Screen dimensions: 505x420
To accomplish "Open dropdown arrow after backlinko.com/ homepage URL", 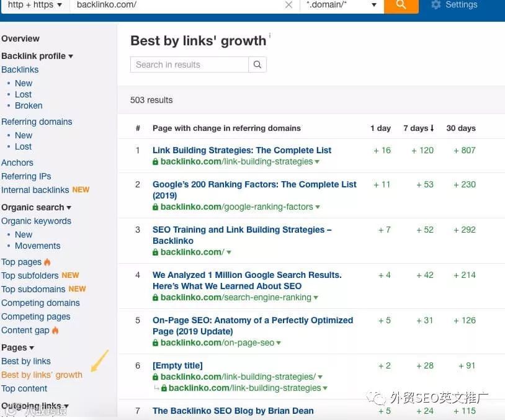I will point(229,252).
